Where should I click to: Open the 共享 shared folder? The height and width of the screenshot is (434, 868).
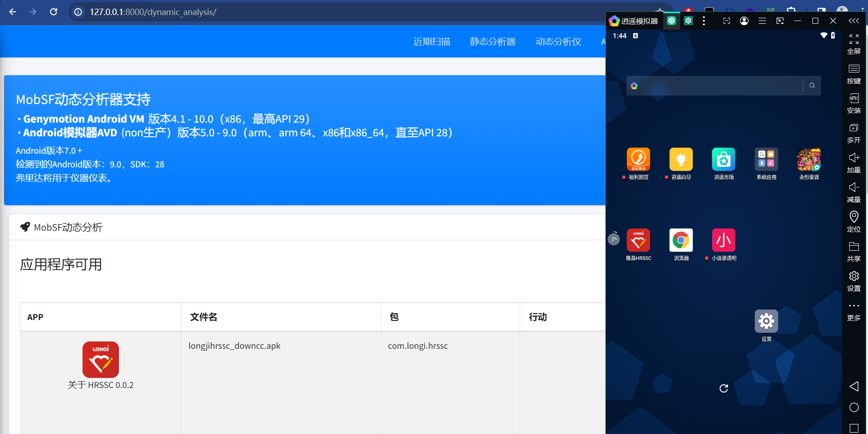coord(854,252)
